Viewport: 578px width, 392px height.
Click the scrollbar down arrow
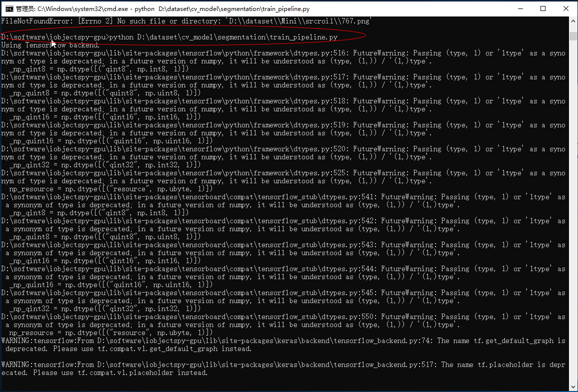[573, 387]
